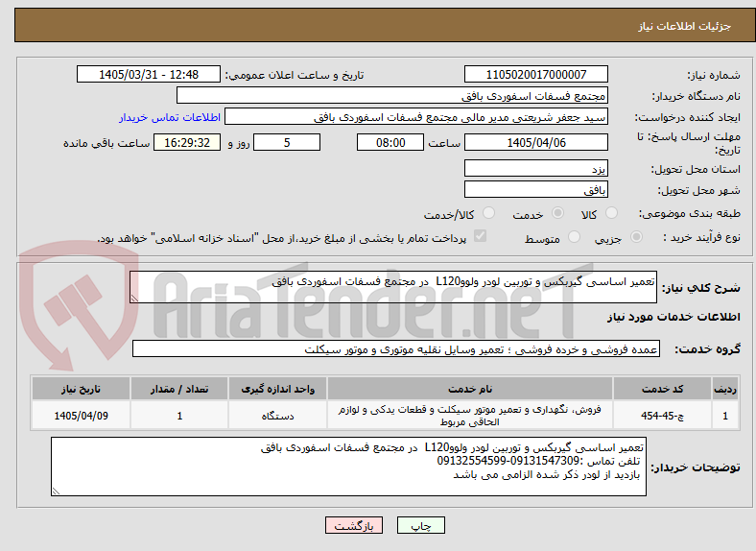This screenshot has height=551, width=756.
Task: Click the need date cell 1405/04/09
Action: (x=81, y=416)
